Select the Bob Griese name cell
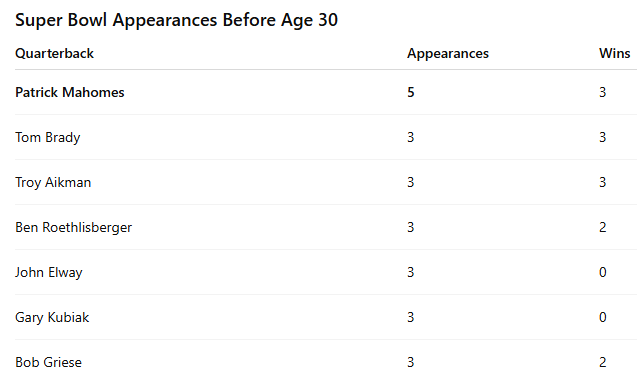 coord(48,362)
